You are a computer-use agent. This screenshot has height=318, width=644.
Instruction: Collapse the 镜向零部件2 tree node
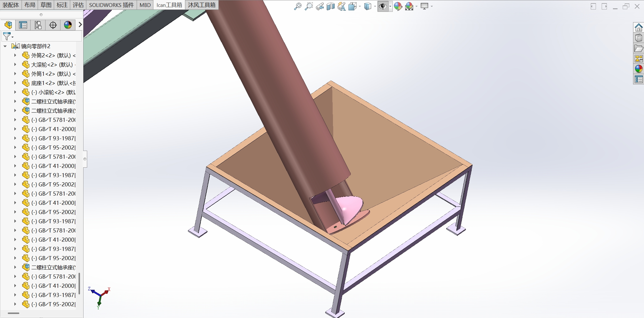pos(5,46)
